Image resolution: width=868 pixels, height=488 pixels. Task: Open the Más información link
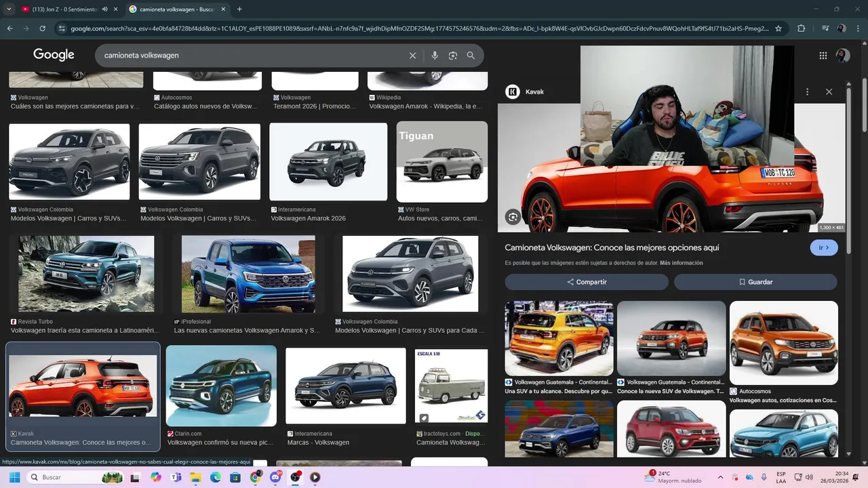click(x=682, y=263)
